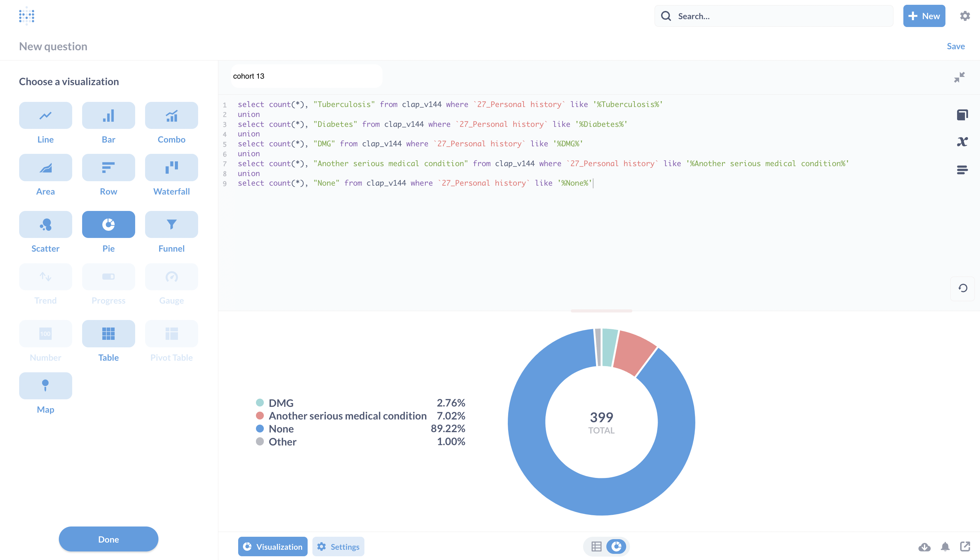
Task: Open the variables x icon
Action: [962, 142]
